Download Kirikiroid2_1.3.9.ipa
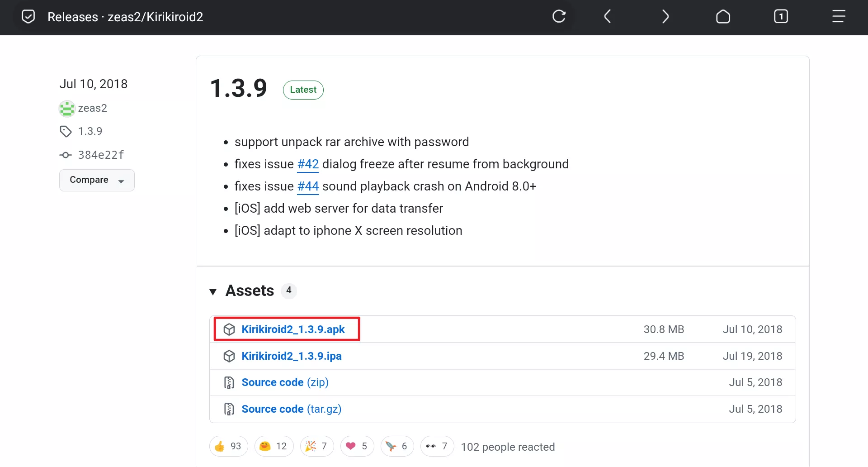 click(291, 356)
